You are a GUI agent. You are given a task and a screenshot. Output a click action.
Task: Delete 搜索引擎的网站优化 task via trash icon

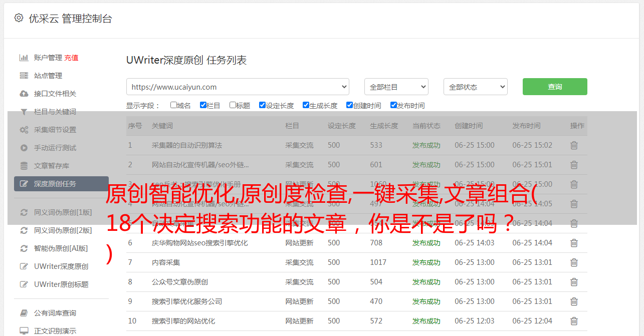click(574, 321)
